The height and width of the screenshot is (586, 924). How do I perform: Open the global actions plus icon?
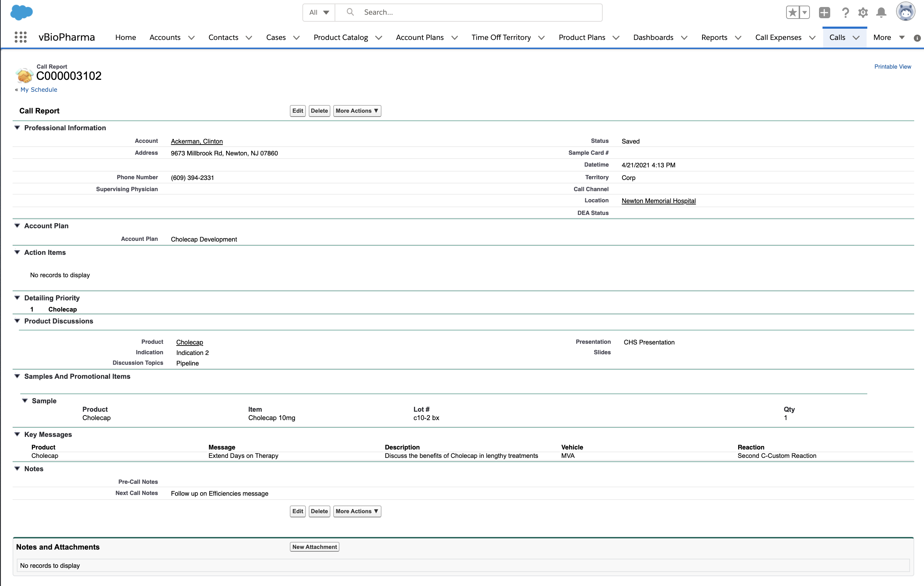pyautogui.click(x=824, y=13)
